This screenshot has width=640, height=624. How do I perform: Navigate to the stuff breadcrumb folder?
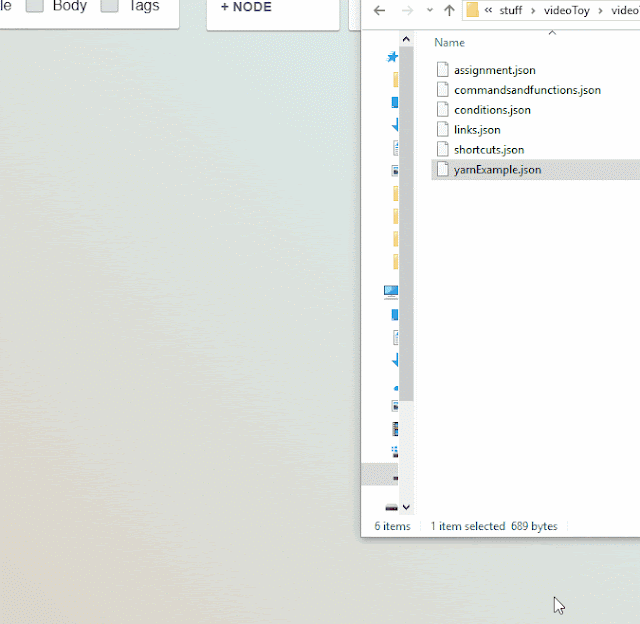click(511, 11)
